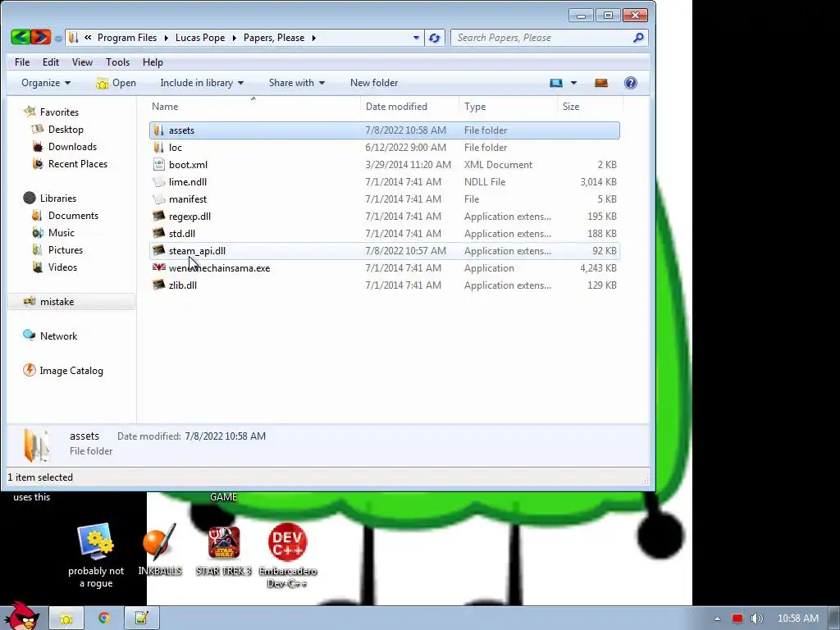Image resolution: width=840 pixels, height=630 pixels.
Task: Open the Pictures library
Action: (x=66, y=249)
